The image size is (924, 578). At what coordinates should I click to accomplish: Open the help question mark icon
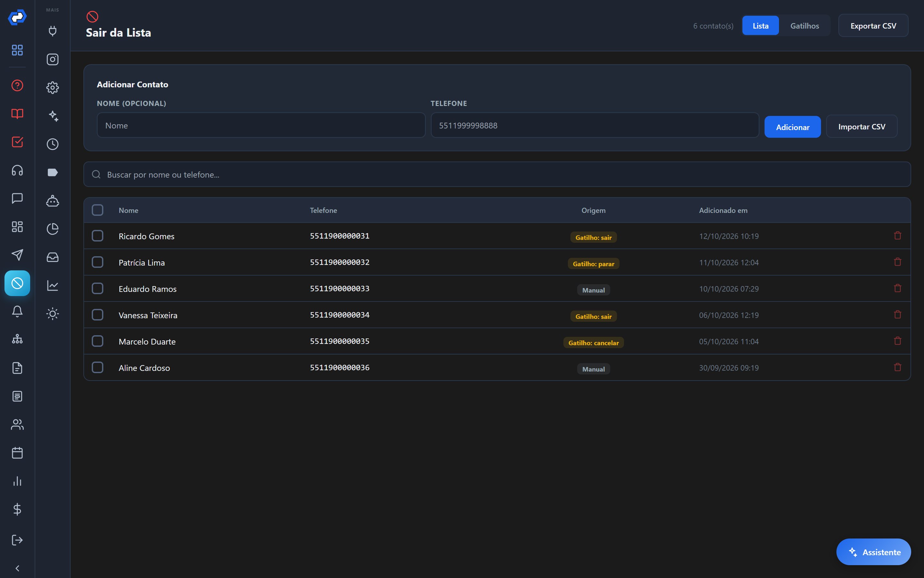click(x=17, y=85)
